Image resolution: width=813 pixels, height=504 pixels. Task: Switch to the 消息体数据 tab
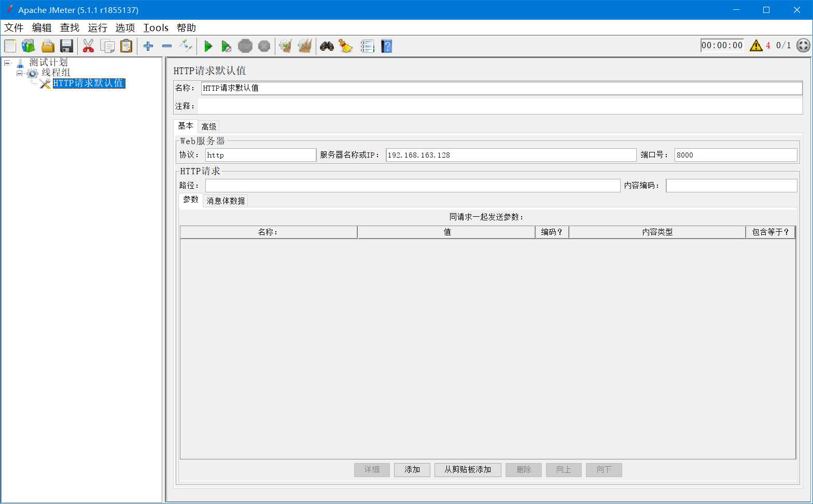[x=226, y=201]
